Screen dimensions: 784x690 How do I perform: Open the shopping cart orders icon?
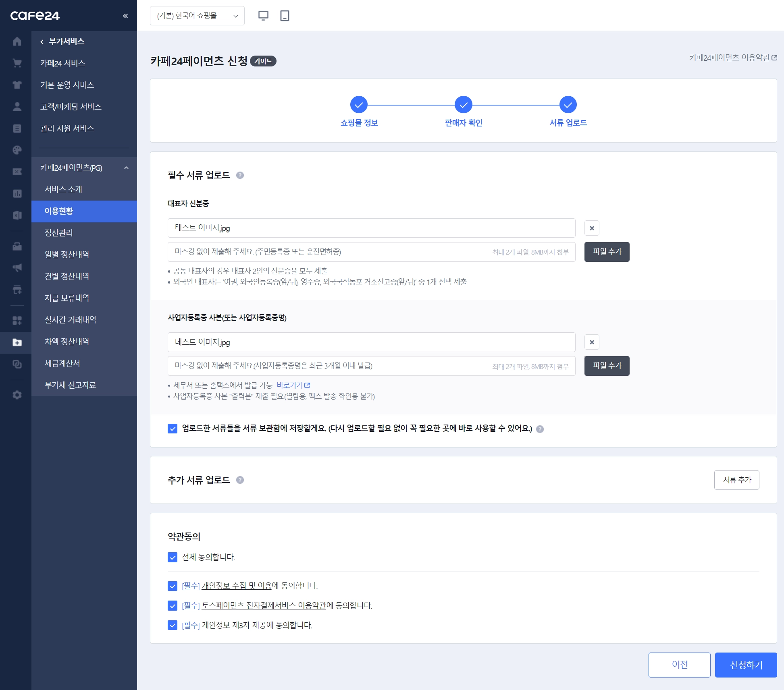[x=17, y=63]
